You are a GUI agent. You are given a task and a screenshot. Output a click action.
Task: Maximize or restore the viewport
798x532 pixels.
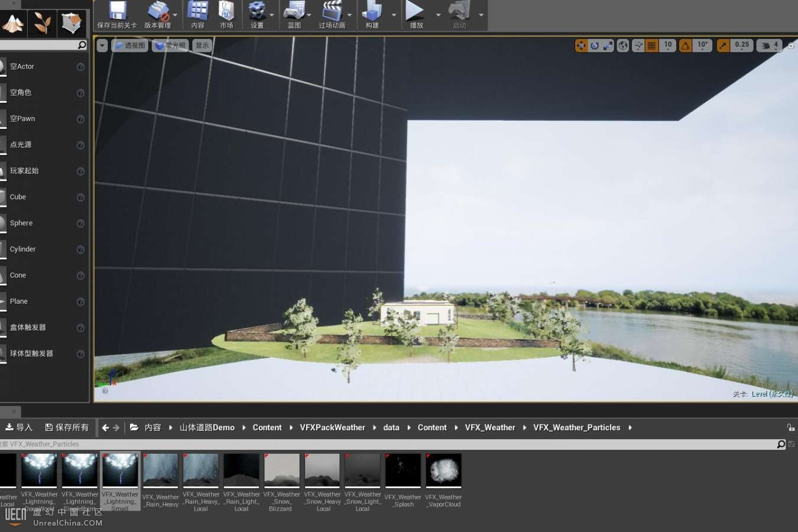click(791, 46)
